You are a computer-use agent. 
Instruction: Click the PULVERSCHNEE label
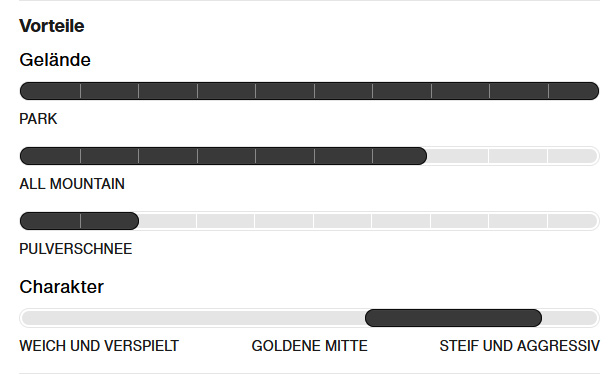click(76, 249)
